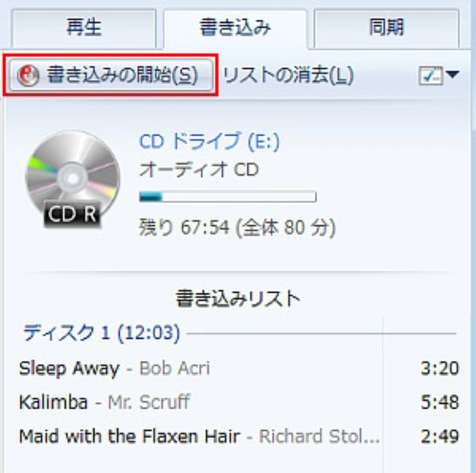Open the CD ドライブ (E:) link
The height and width of the screenshot is (473, 476).
pyautogui.click(x=209, y=142)
